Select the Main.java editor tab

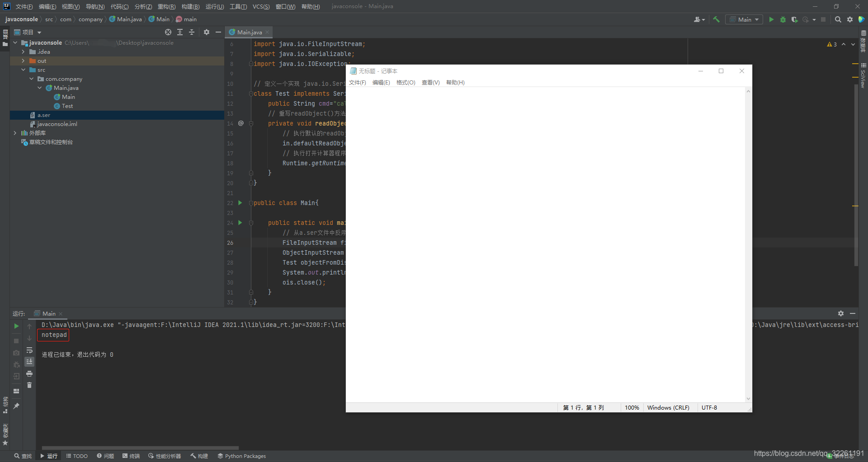[x=250, y=32]
